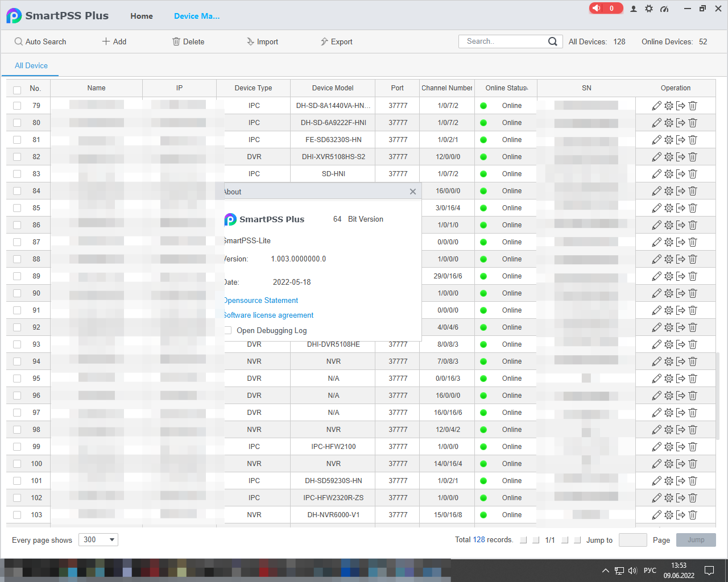
Task: Tick the checkbox for row 95
Action: pos(17,379)
